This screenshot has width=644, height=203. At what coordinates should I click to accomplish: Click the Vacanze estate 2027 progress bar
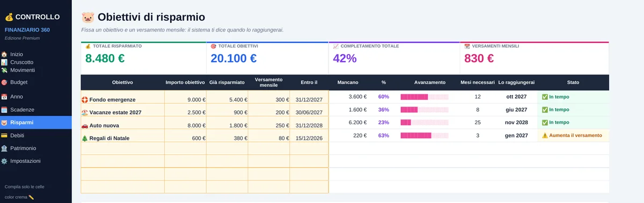[425, 110]
